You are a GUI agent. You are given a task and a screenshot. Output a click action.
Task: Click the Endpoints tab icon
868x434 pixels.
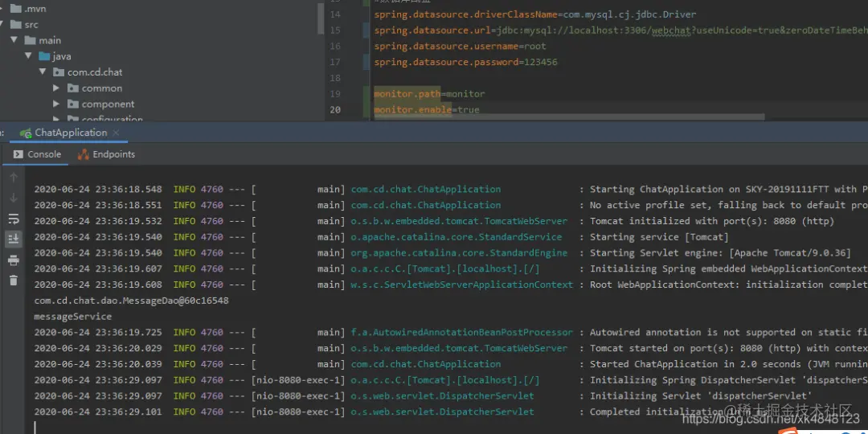(x=83, y=154)
